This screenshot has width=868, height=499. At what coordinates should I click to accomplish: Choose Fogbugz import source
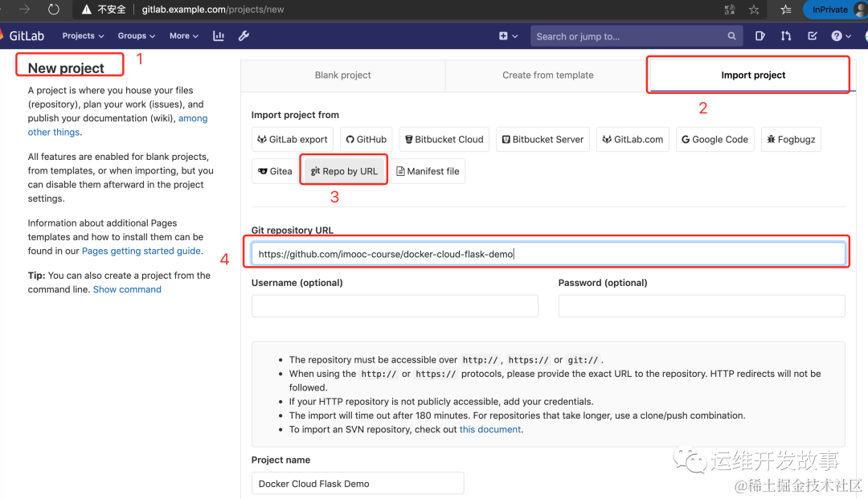click(x=791, y=139)
